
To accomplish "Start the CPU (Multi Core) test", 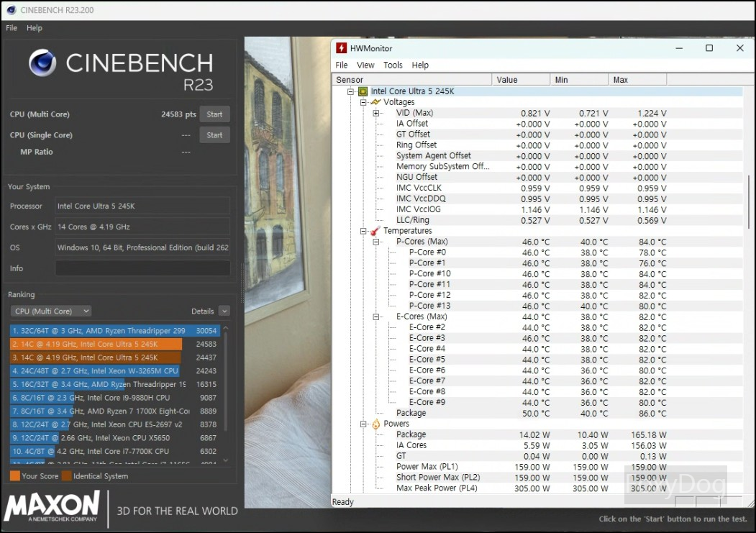I will [214, 114].
